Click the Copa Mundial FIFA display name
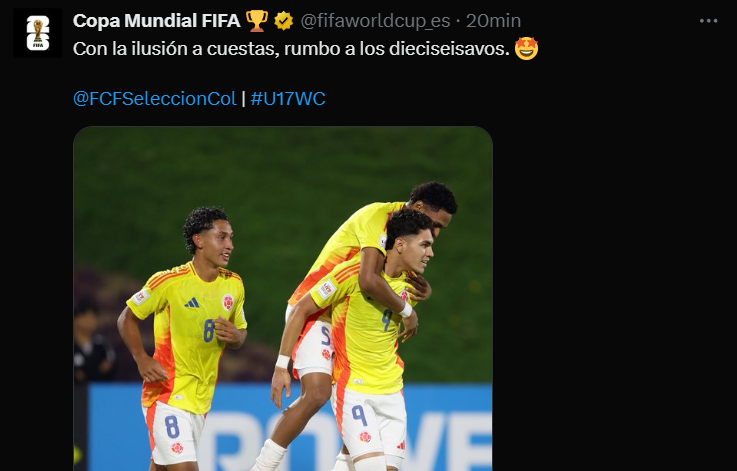This screenshot has height=471, width=737. pyautogui.click(x=157, y=21)
